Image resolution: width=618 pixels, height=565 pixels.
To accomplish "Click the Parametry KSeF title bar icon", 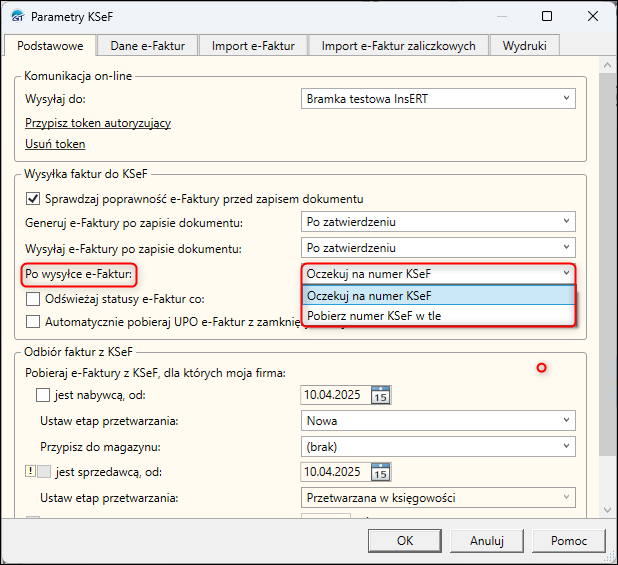I will pos(15,17).
